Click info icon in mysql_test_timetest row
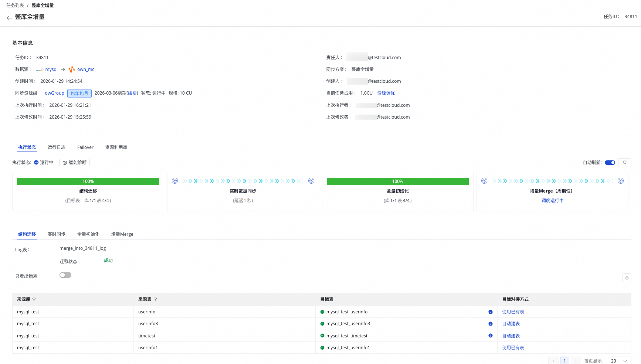 click(x=491, y=336)
